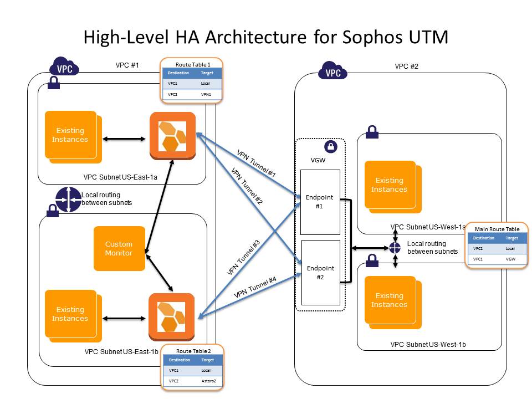Screen dimensions: 532x399
Task: Click the VPC cloud icon for VPC #1
Action: click(64, 66)
